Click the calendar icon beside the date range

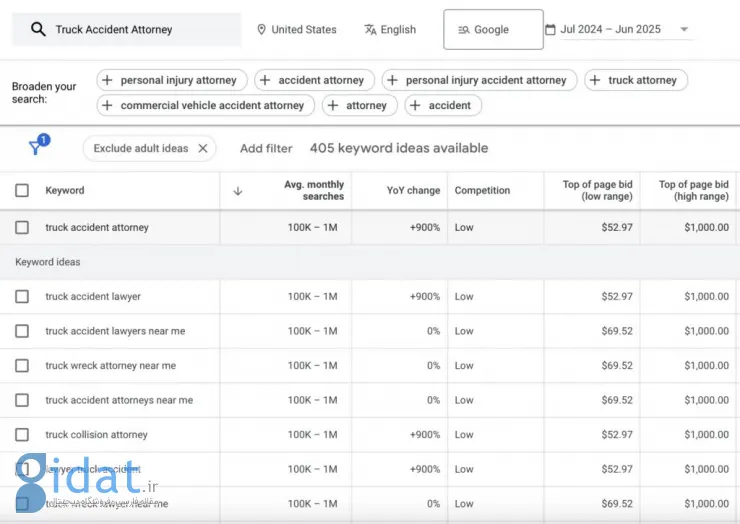tap(550, 29)
